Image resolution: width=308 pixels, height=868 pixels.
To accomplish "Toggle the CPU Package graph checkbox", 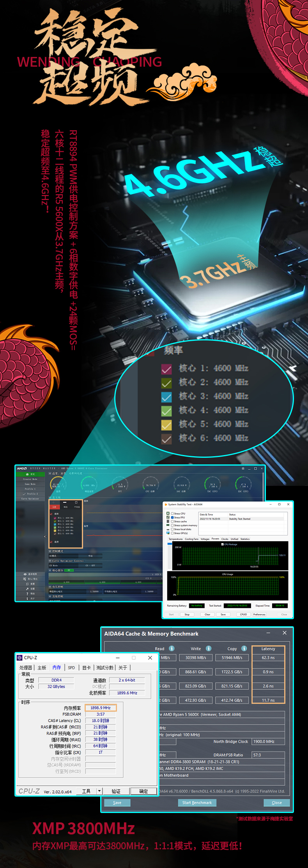I will pyautogui.click(x=223, y=544).
